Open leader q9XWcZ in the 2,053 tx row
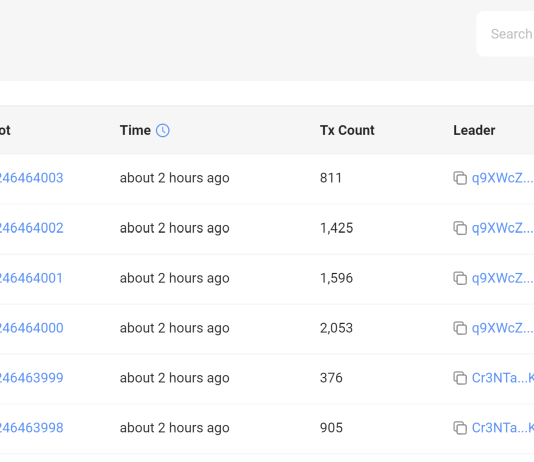534x462 pixels. (503, 328)
